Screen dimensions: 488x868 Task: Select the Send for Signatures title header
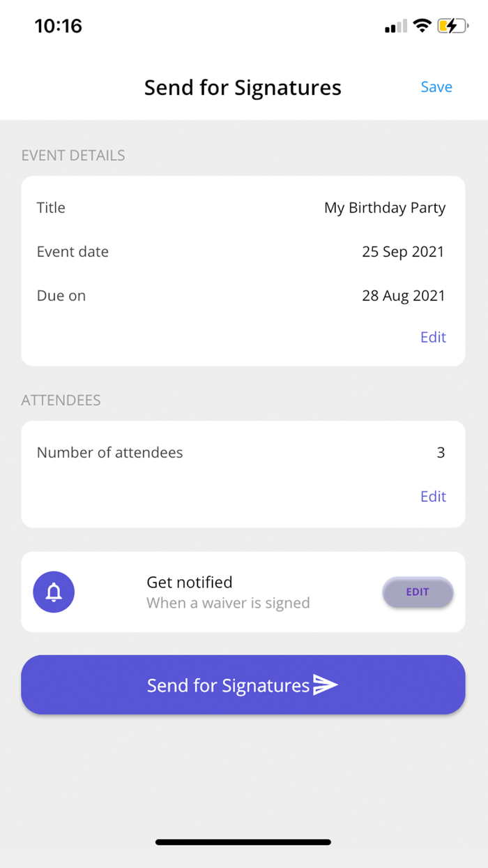(243, 87)
